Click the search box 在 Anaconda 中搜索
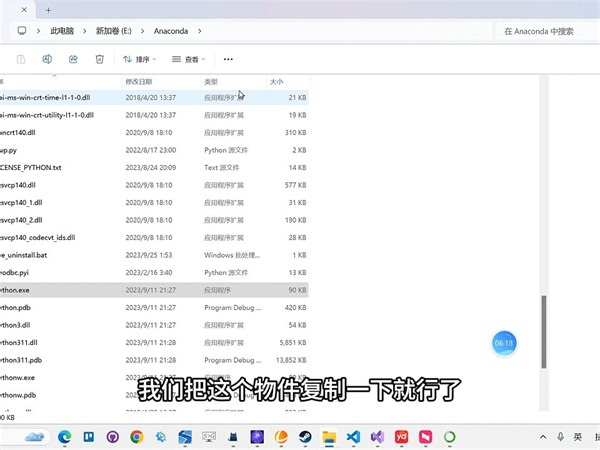This screenshot has width=600, height=450. [547, 31]
